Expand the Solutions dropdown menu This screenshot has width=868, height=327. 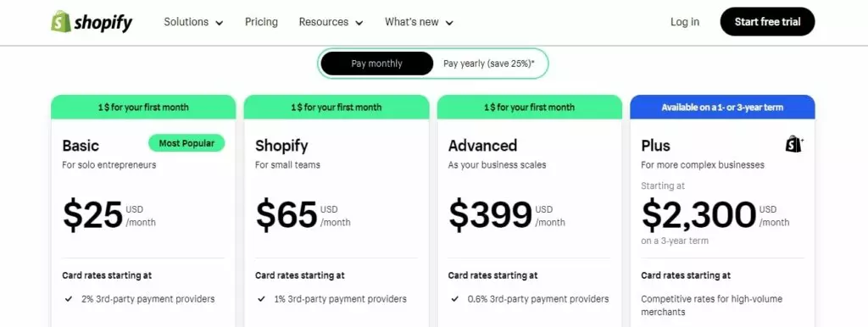193,22
